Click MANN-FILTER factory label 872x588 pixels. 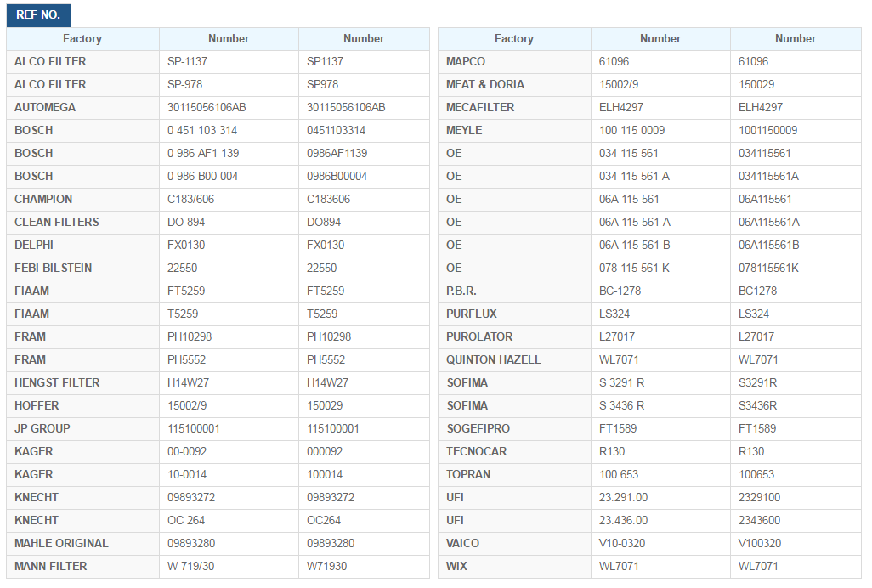click(x=51, y=566)
